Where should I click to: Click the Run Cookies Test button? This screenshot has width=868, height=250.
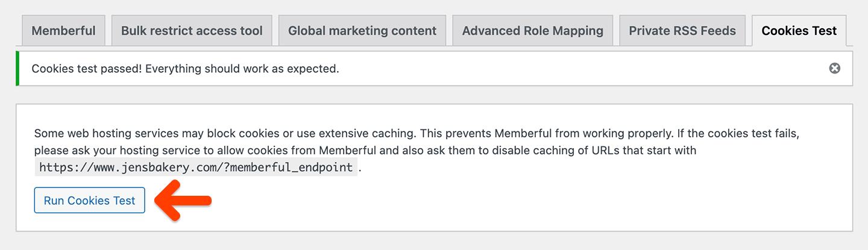pos(89,201)
